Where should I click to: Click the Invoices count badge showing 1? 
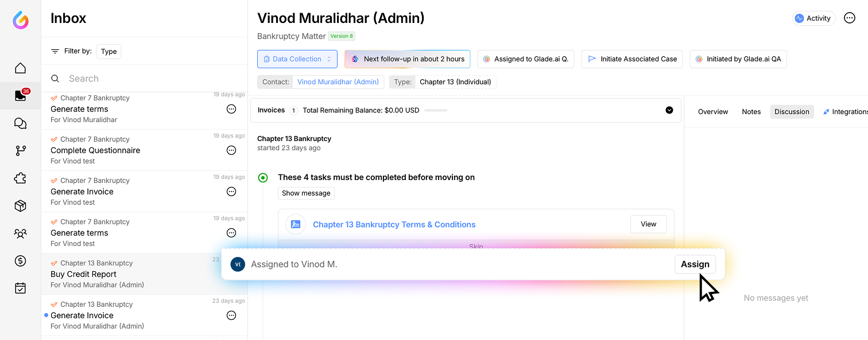coord(293,111)
